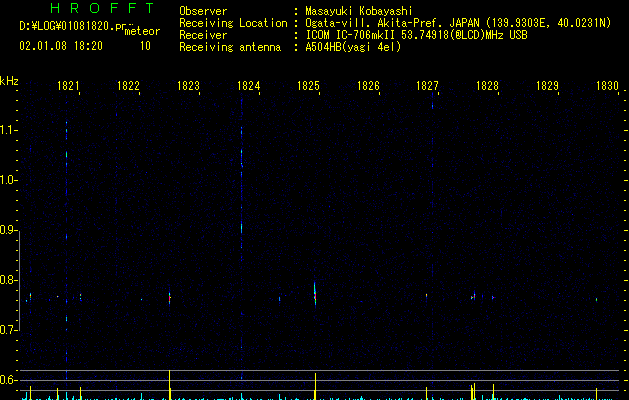This screenshot has width=629, height=400.
Task: Click the HROFFT title text
Action: (102, 8)
